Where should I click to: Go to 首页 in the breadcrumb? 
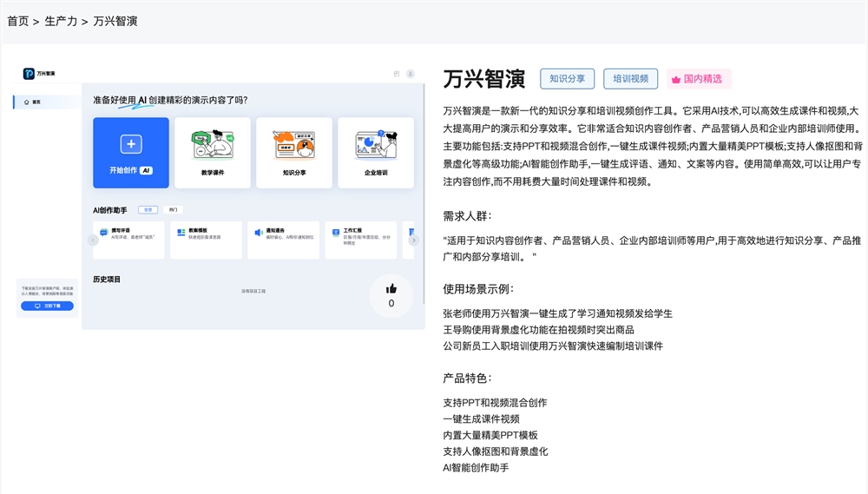pyautogui.click(x=17, y=21)
